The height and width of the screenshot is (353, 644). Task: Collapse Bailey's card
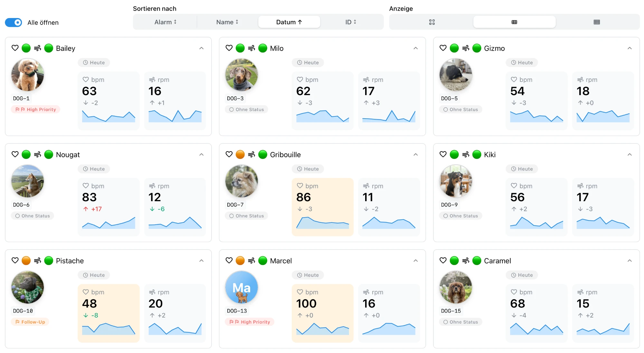point(202,48)
